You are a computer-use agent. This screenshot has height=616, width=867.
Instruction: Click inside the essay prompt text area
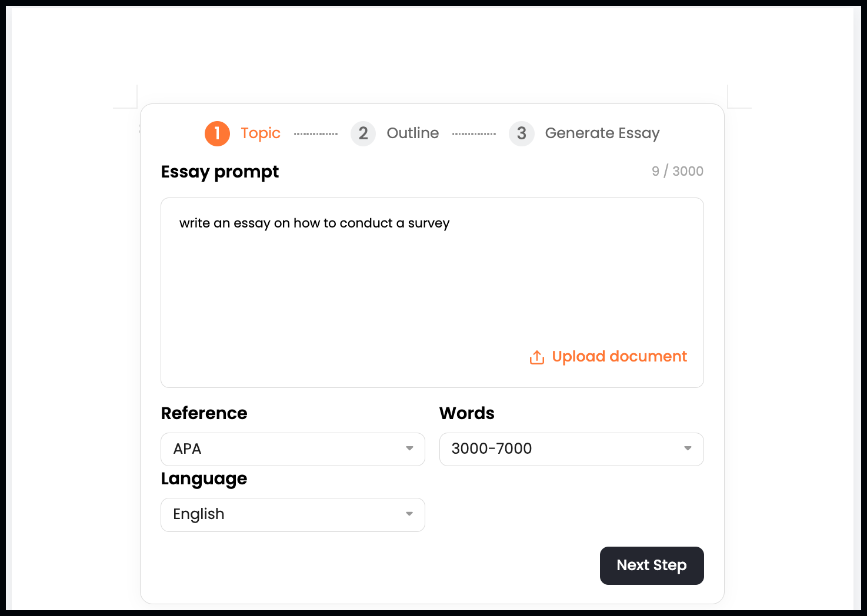click(x=432, y=293)
